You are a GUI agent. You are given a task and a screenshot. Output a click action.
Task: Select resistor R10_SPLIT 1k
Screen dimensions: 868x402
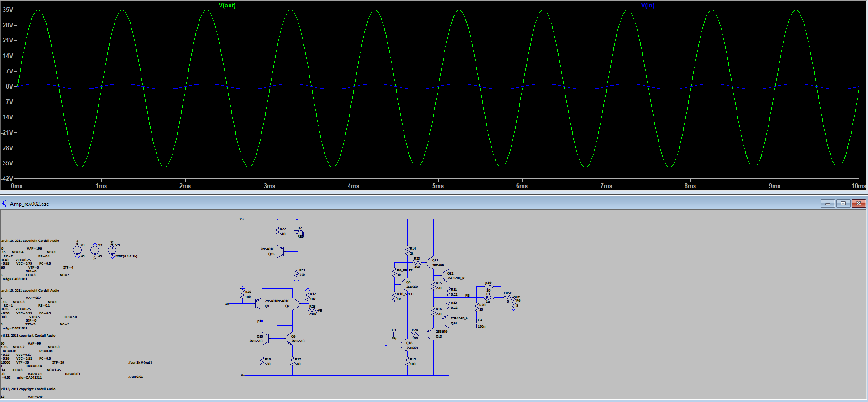pos(394,297)
